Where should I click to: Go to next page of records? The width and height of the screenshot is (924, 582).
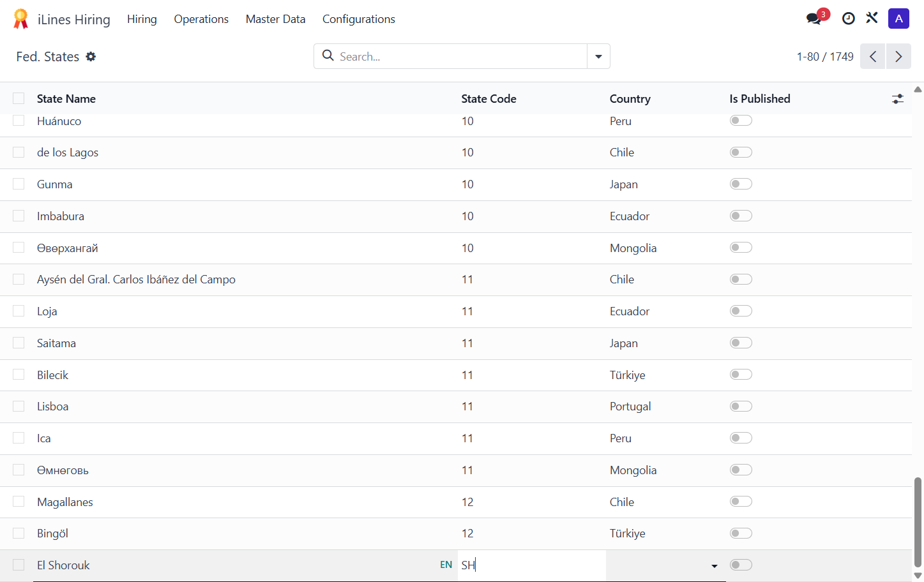coord(898,57)
